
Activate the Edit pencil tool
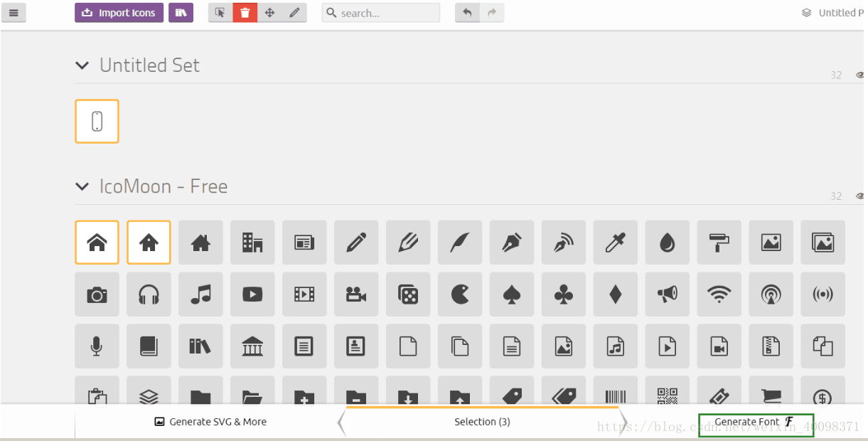(x=294, y=13)
